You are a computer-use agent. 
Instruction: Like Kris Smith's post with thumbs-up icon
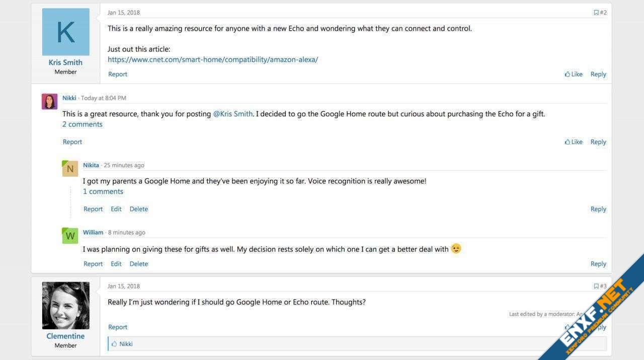pyautogui.click(x=567, y=74)
